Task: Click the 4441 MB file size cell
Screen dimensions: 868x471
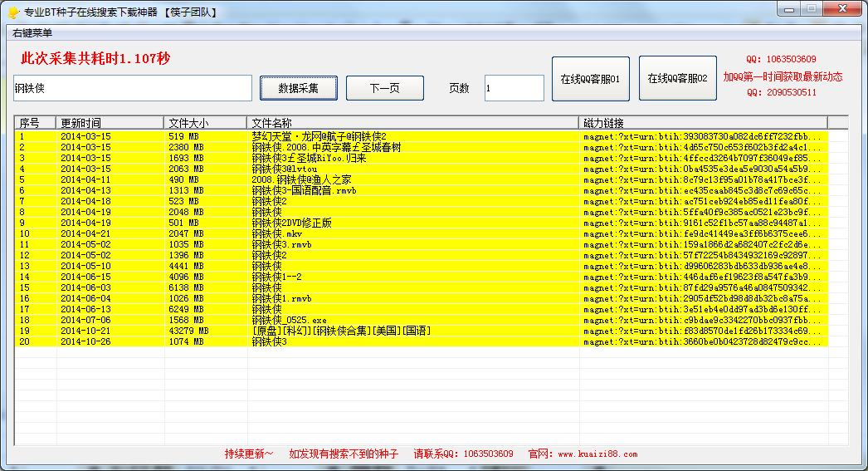Action: (x=186, y=266)
